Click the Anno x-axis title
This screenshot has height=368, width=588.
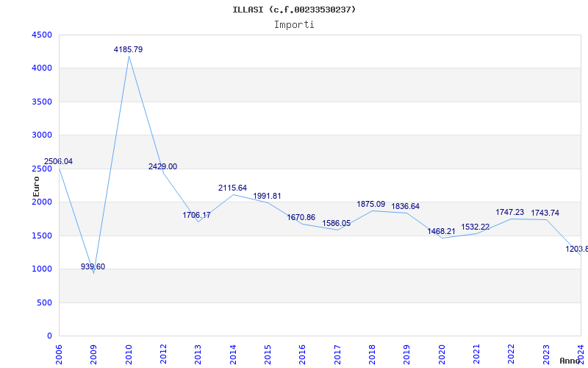(x=570, y=361)
